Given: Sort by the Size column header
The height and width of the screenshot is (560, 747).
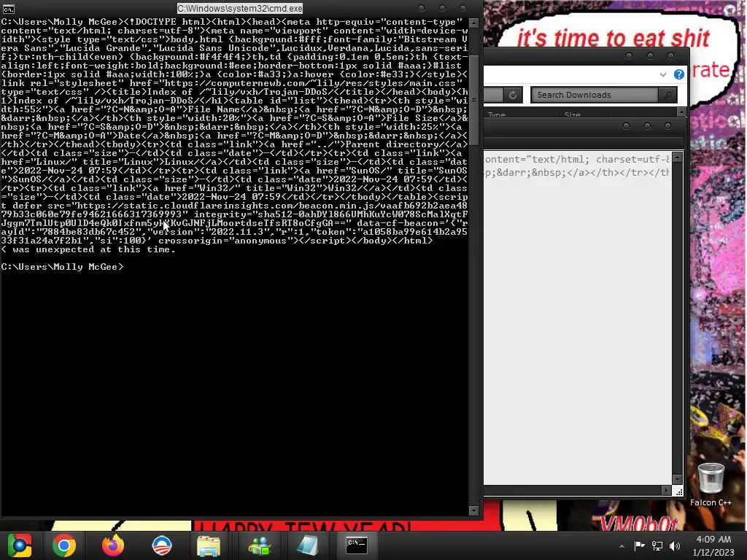Looking at the screenshot, I should (x=572, y=114).
